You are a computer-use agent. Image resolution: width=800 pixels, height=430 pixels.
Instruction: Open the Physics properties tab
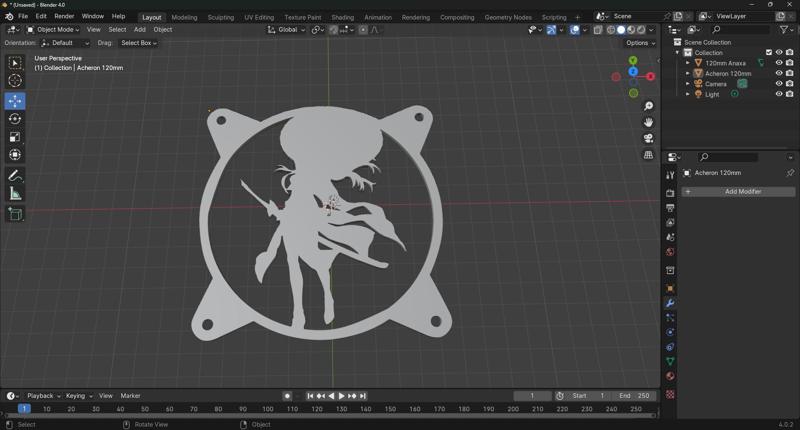tap(670, 332)
